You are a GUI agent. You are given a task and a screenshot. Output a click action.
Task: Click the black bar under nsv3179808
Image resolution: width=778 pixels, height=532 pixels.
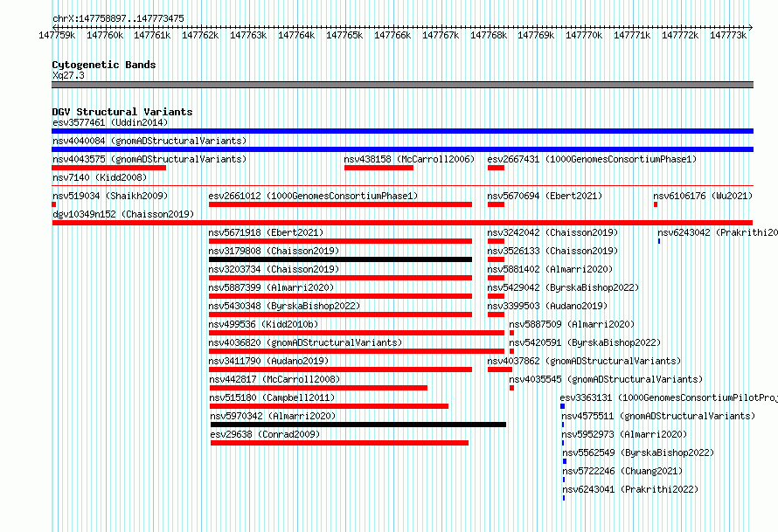coord(340,259)
